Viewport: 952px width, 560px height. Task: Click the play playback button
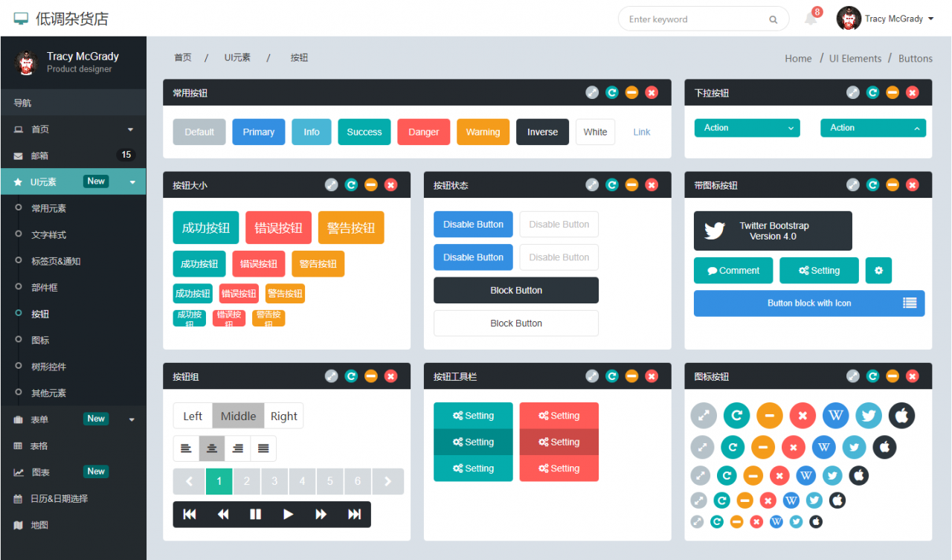[289, 514]
